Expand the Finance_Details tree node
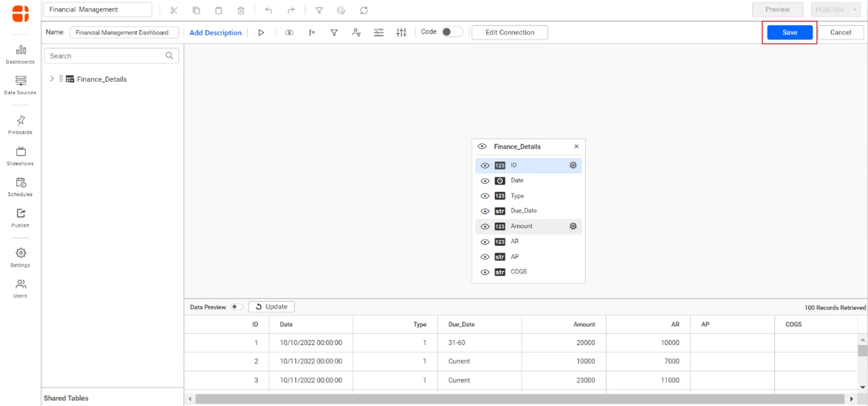The image size is (868, 406). coord(51,79)
